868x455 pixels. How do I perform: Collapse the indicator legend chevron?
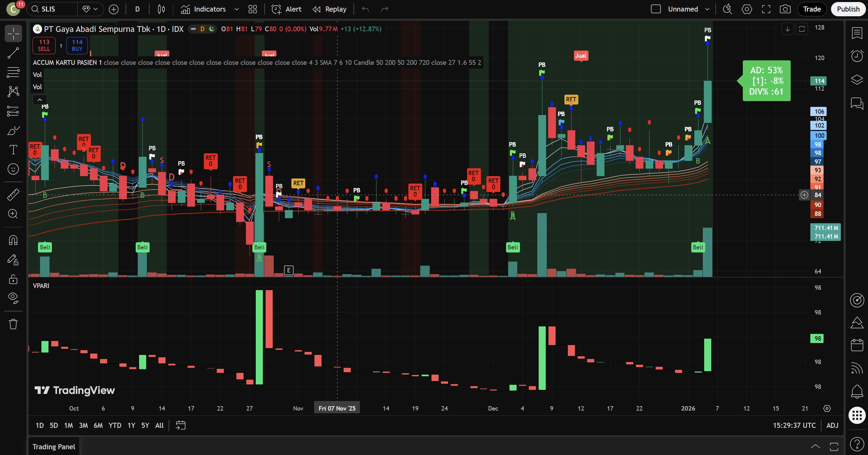[x=40, y=100]
